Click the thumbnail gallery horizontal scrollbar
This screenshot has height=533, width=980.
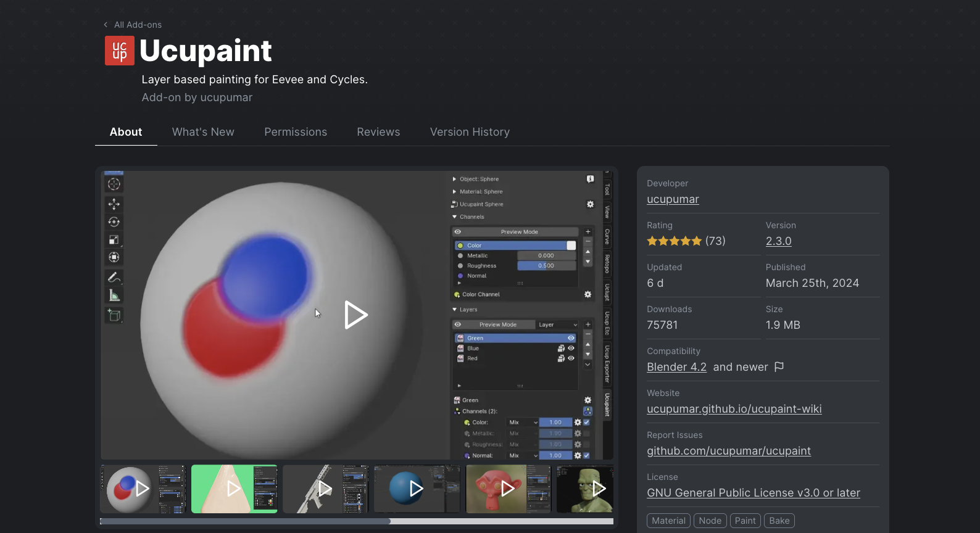point(246,521)
